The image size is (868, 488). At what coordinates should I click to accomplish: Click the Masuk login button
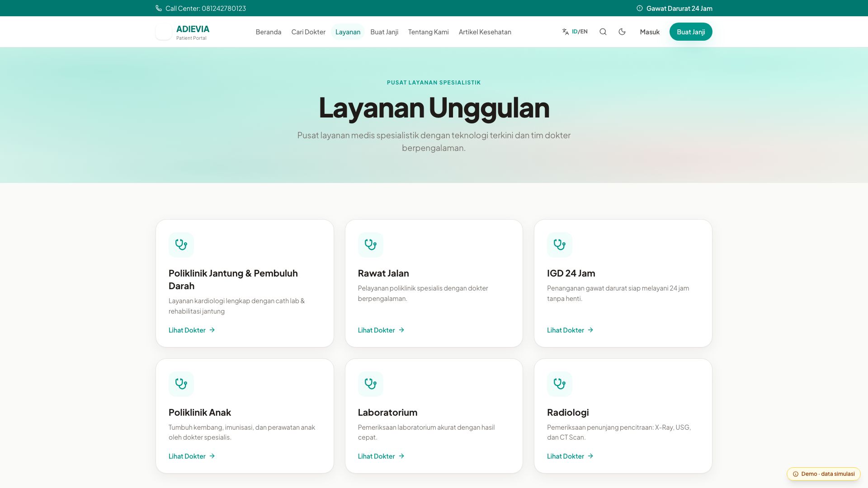click(650, 32)
